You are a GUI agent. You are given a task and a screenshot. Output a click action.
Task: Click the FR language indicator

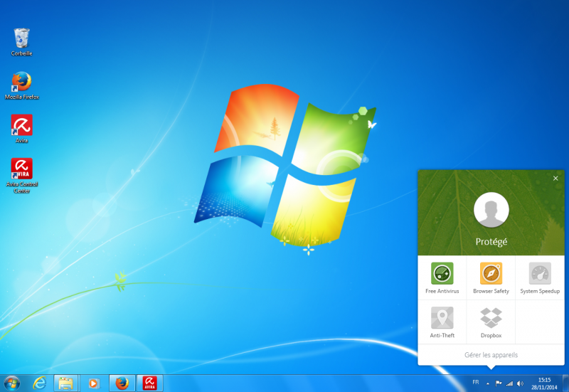[x=475, y=382]
